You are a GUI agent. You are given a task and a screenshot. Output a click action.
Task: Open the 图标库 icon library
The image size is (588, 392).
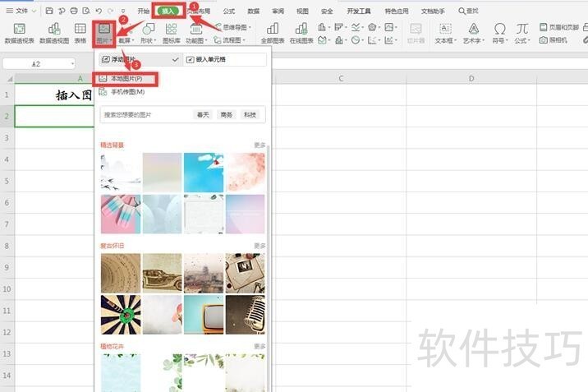[x=172, y=33]
